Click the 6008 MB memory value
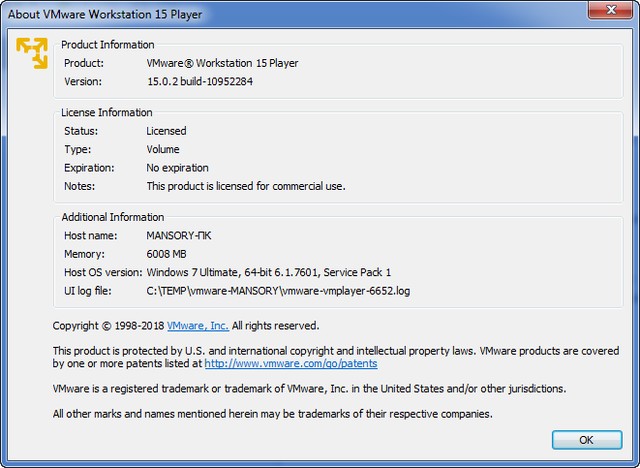Screen dimensions: 640x468 coord(167,254)
